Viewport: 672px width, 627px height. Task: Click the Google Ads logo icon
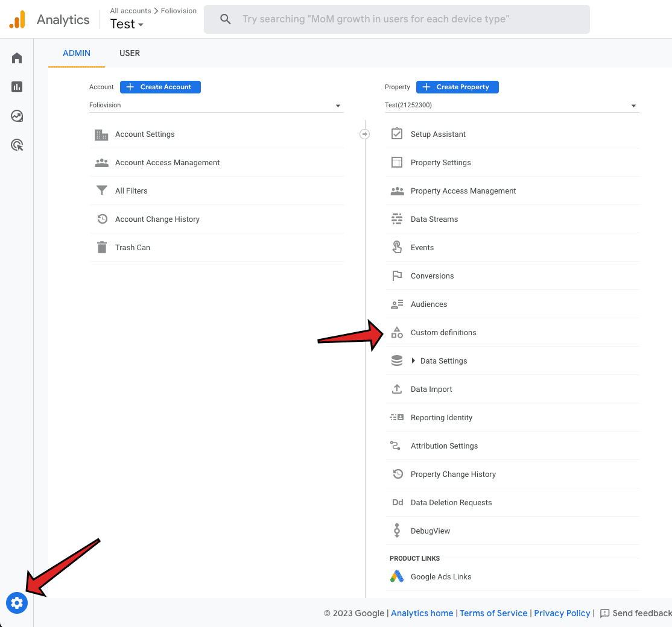[x=397, y=576]
